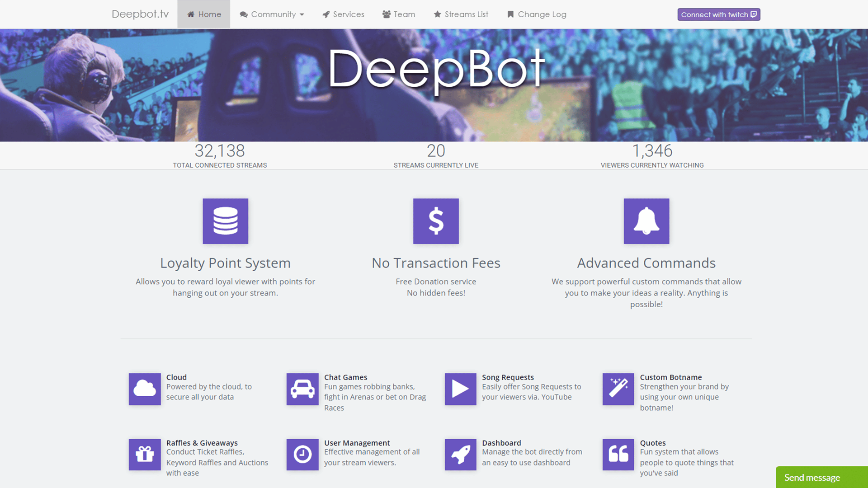Image resolution: width=868 pixels, height=488 pixels.
Task: Click the Raffles & Giveaways gift icon
Action: (x=145, y=455)
